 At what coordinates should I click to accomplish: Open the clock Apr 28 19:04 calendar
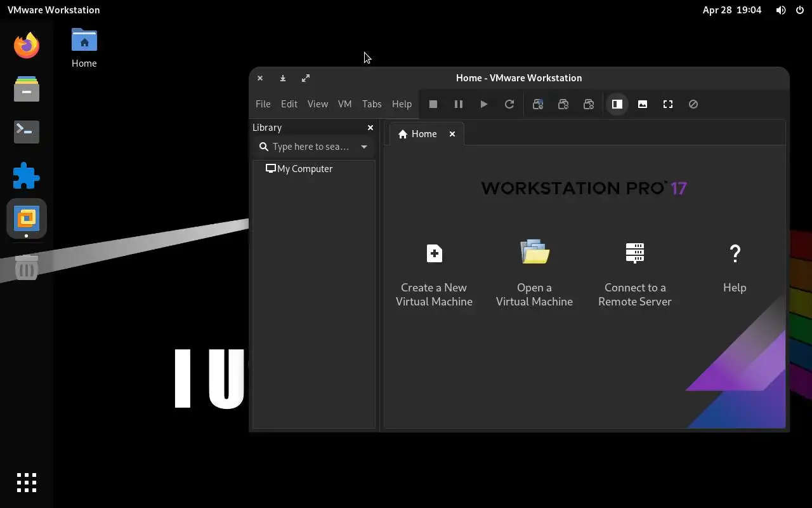coord(732,10)
